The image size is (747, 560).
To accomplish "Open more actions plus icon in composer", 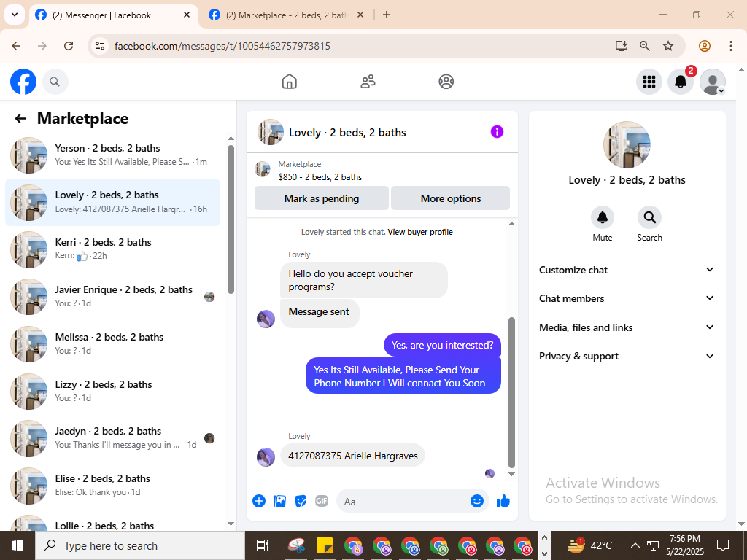I will [259, 501].
